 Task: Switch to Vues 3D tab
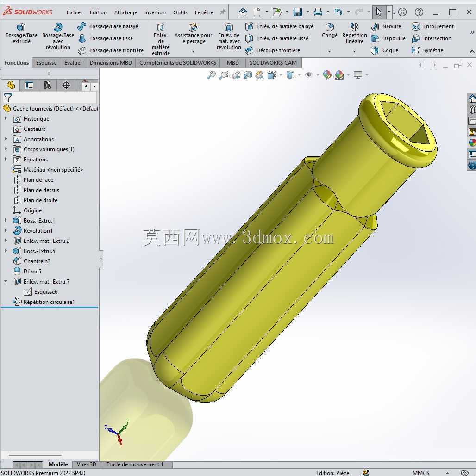tap(86, 464)
